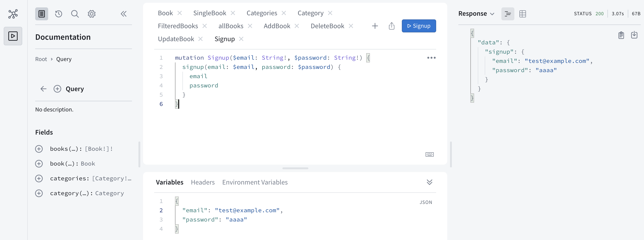The height and width of the screenshot is (240, 644).
Task: Collapse the variables panel with double chevron
Action: tap(429, 182)
